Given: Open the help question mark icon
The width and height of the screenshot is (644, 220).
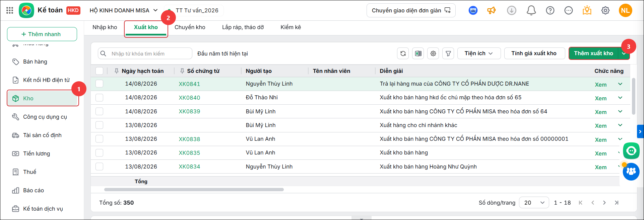Looking at the screenshot, I should [550, 10].
